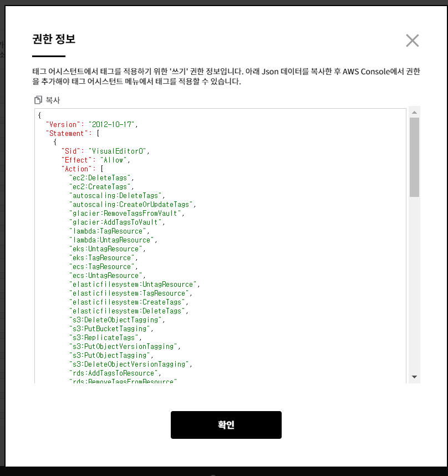Close the 권한 정보 dialog with X
This screenshot has height=476, width=448.
[412, 40]
